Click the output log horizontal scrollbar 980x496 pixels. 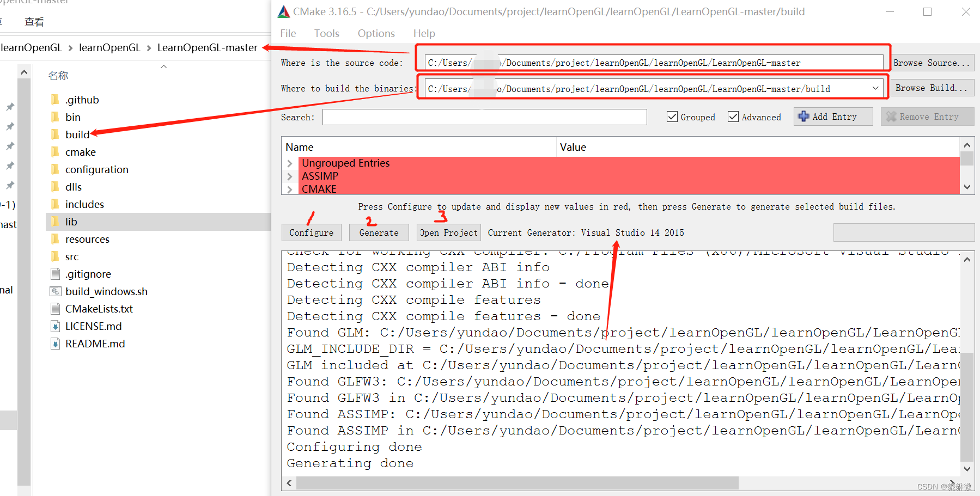tap(518, 483)
